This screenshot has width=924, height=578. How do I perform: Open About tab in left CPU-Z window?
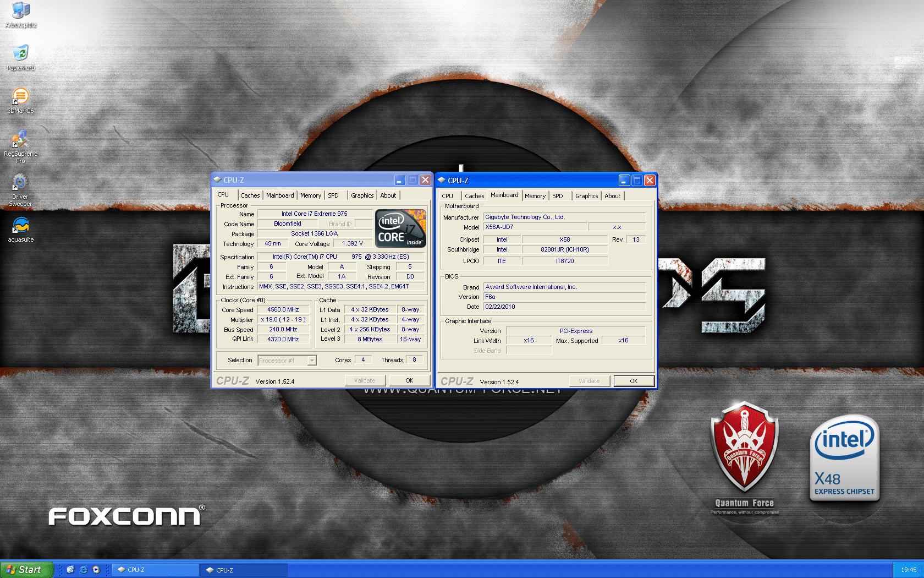[388, 195]
